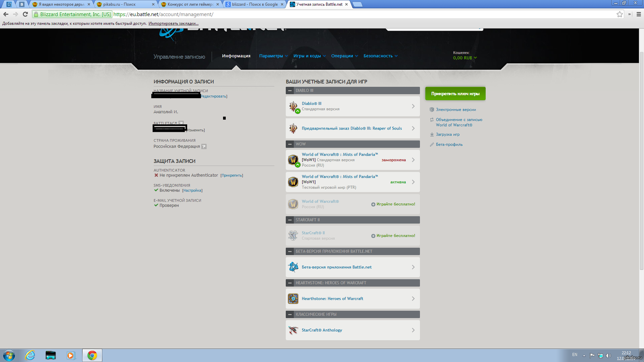
Task: Click the Прикрепить ключ игры button
Action: pos(455,94)
